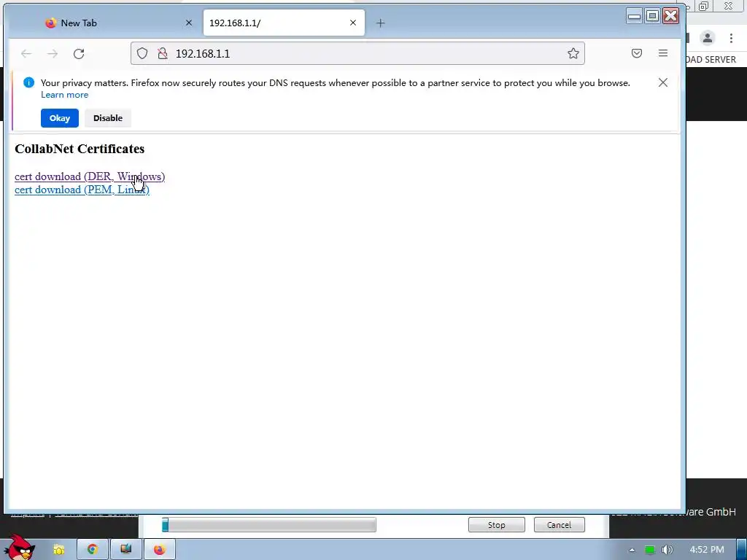This screenshot has height=560, width=747.
Task: Reload the 192.168.1.1 page
Action: point(79,54)
